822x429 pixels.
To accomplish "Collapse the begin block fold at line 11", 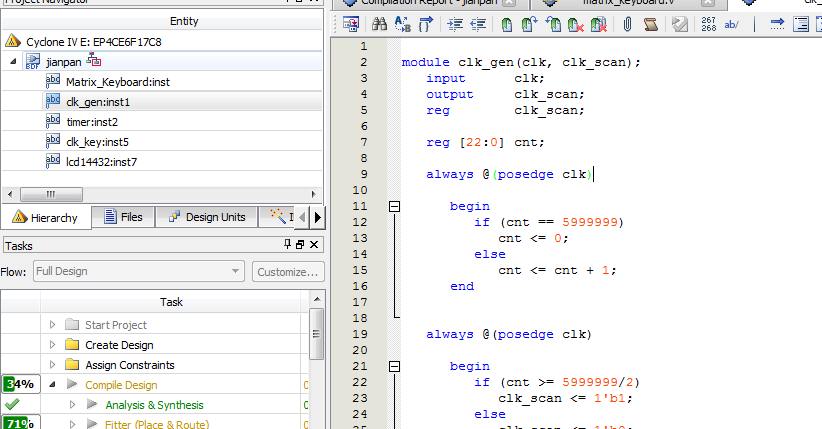I will 393,206.
